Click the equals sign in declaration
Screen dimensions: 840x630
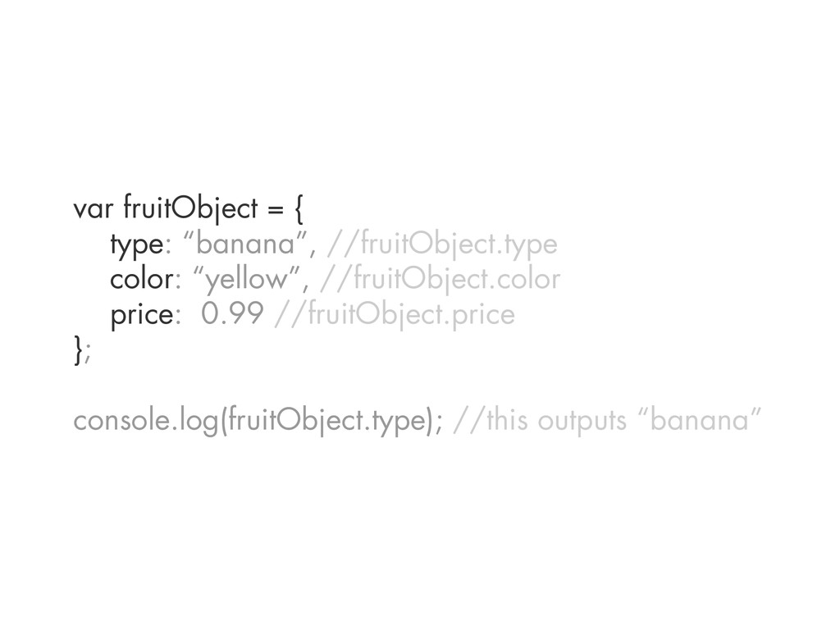pyautogui.click(x=276, y=209)
